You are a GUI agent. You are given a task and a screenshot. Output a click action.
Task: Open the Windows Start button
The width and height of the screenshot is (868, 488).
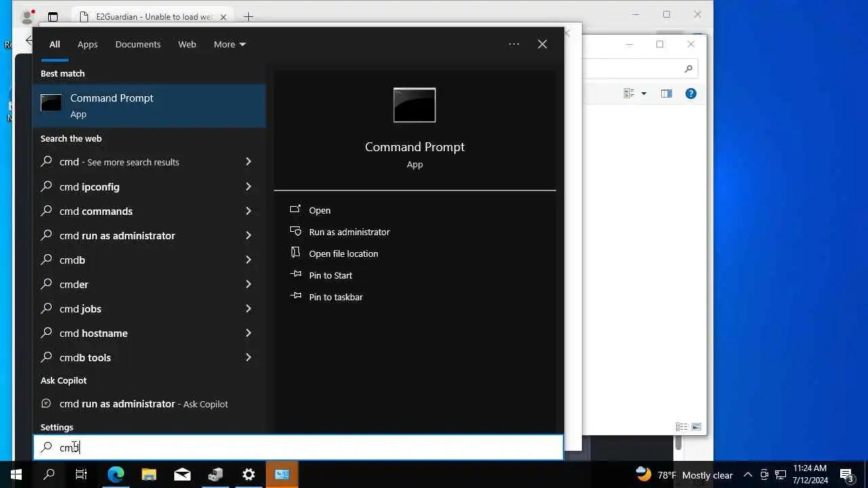click(16, 474)
